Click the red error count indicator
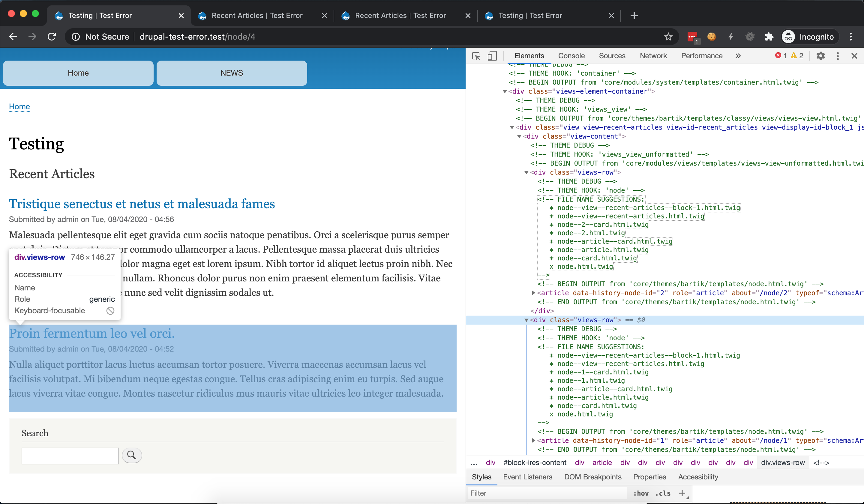Image resolution: width=864 pixels, height=504 pixels. (x=781, y=55)
